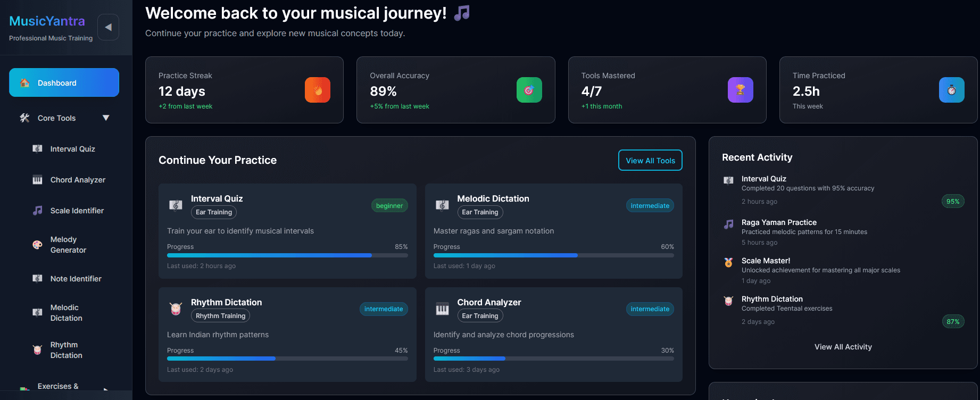Select Melody Generator in the sidebar
Screen dimensions: 980x400
tap(68, 245)
